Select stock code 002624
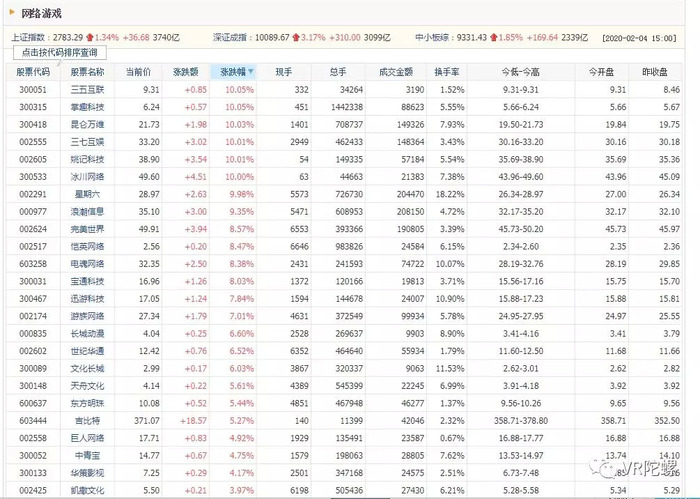 (33, 229)
